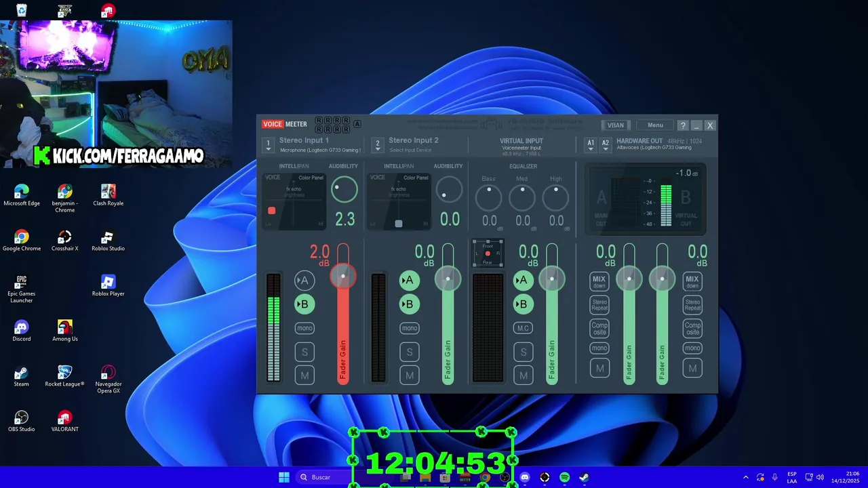Mute Stereo Input 1 strip
This screenshot has width=868, height=488.
[304, 375]
